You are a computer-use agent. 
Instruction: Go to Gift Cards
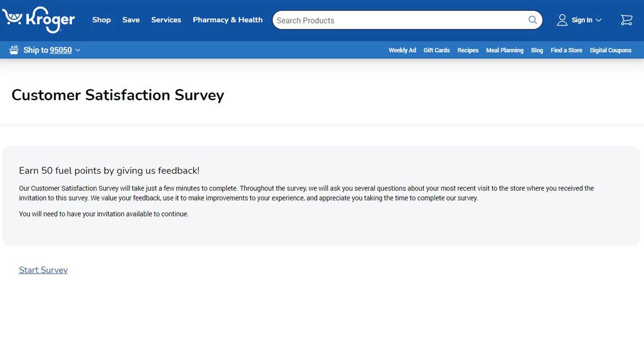tap(436, 50)
